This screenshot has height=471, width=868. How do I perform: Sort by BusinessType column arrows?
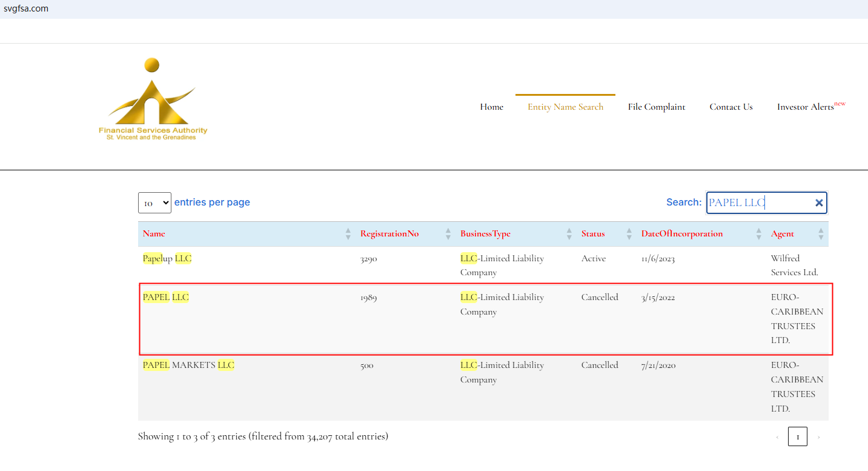569,234
